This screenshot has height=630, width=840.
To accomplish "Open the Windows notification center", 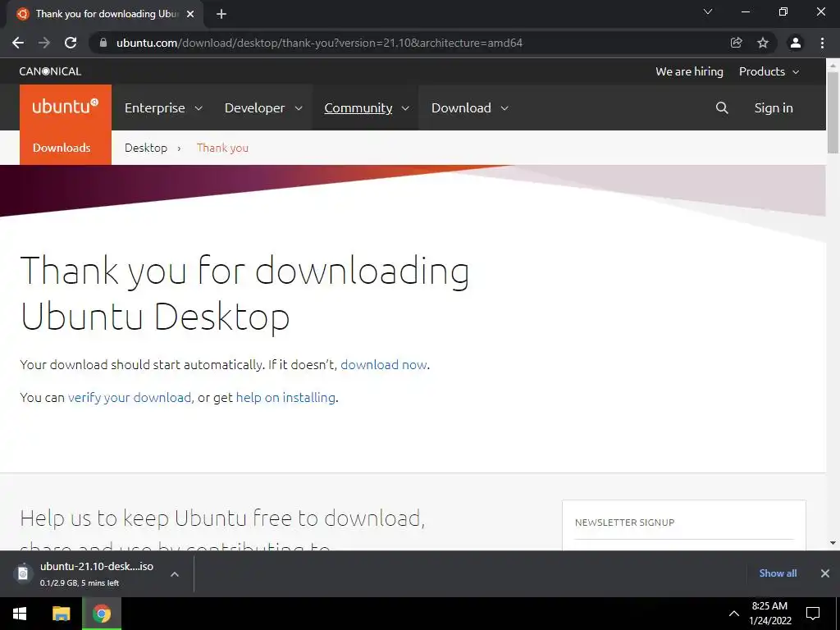I will click(813, 614).
